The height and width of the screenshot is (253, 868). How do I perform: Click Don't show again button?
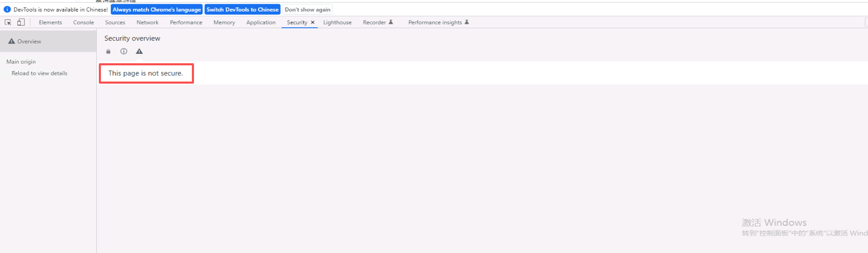tap(307, 9)
